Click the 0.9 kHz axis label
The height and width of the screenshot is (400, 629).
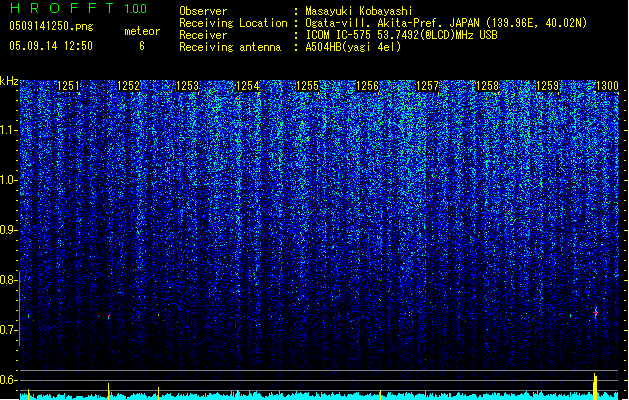pyautogui.click(x=8, y=230)
